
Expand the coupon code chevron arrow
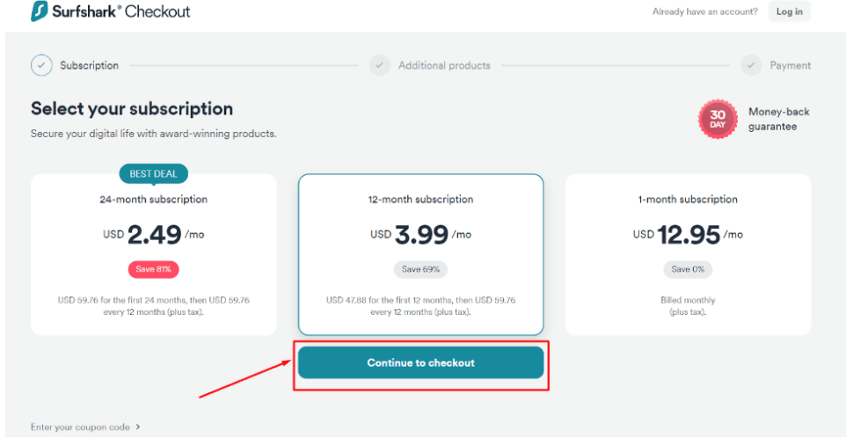pyautogui.click(x=138, y=428)
